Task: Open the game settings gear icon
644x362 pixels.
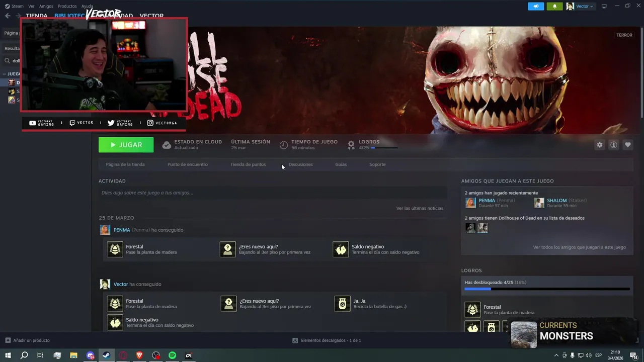Action: pyautogui.click(x=599, y=145)
